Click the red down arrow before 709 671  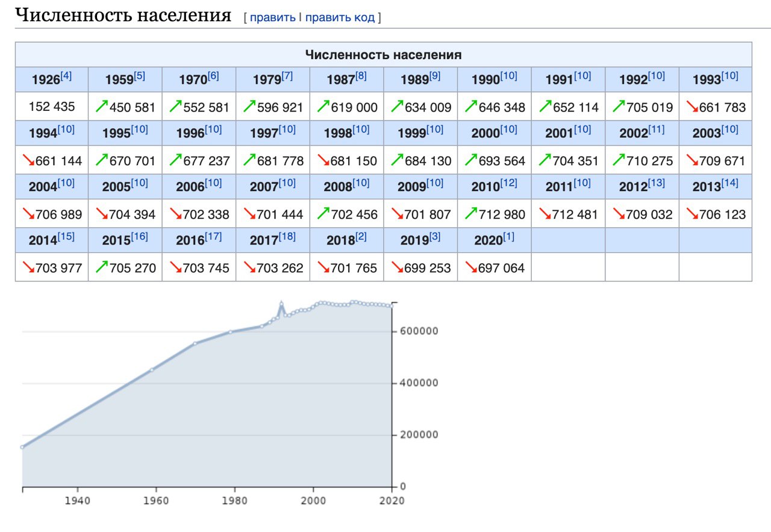(692, 160)
